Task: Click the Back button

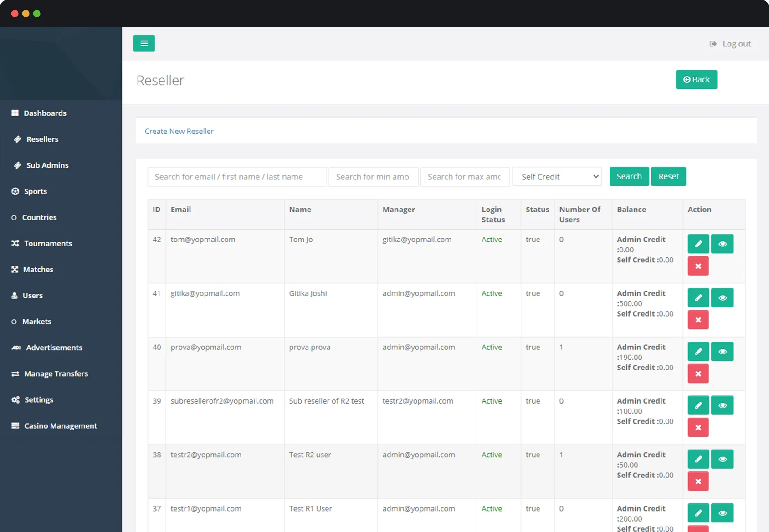Action: (x=696, y=80)
